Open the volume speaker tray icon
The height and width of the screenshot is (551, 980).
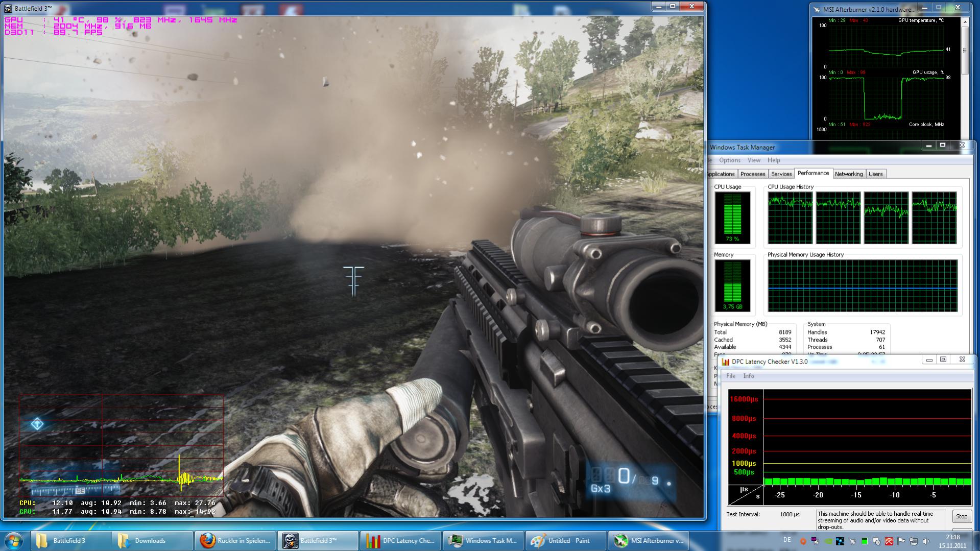(x=926, y=541)
